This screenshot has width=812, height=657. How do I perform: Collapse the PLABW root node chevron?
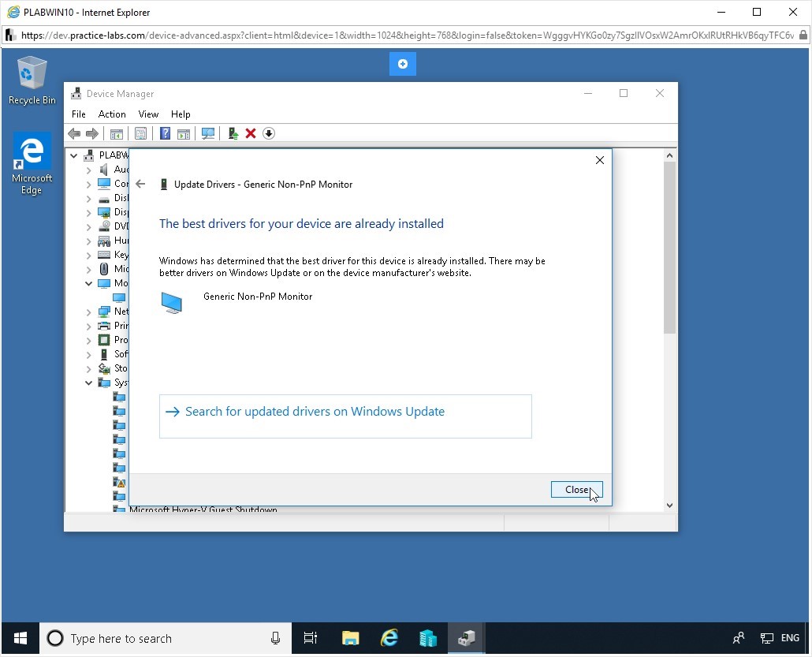point(73,155)
